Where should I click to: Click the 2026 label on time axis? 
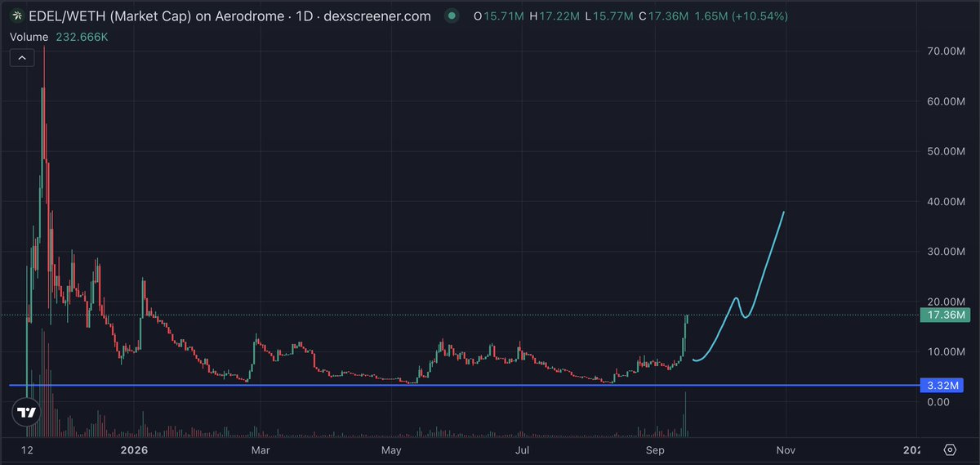click(132, 450)
